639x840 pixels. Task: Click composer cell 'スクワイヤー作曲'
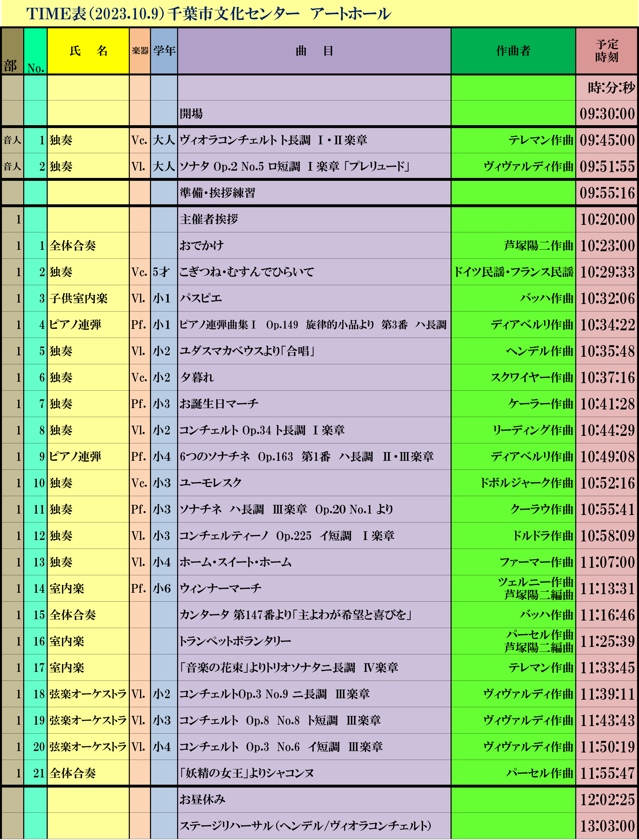513,377
